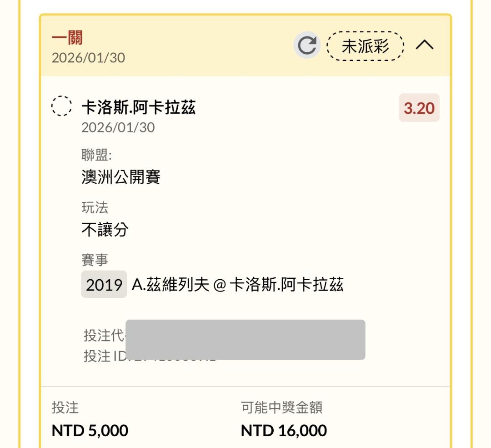Select the 2019 match code tag
Screen dimensions: 491x448
tap(104, 285)
